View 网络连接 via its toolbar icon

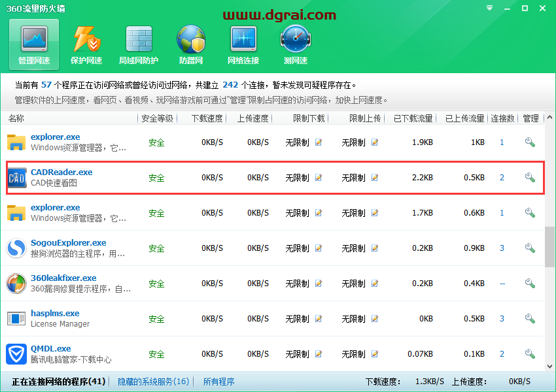coord(243,44)
